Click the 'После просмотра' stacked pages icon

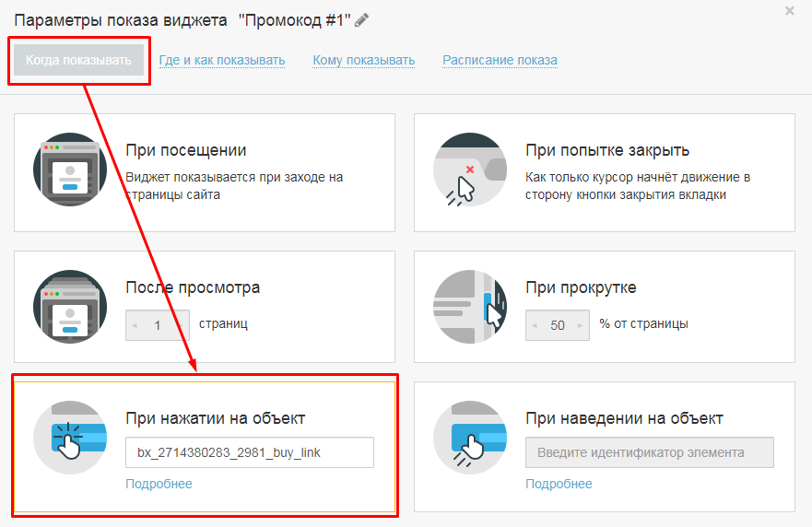(x=70, y=307)
